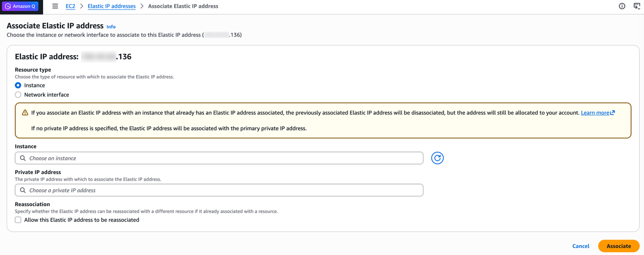This screenshot has width=644, height=255.
Task: Open the Amazon Q assistant
Action: coord(21,6)
